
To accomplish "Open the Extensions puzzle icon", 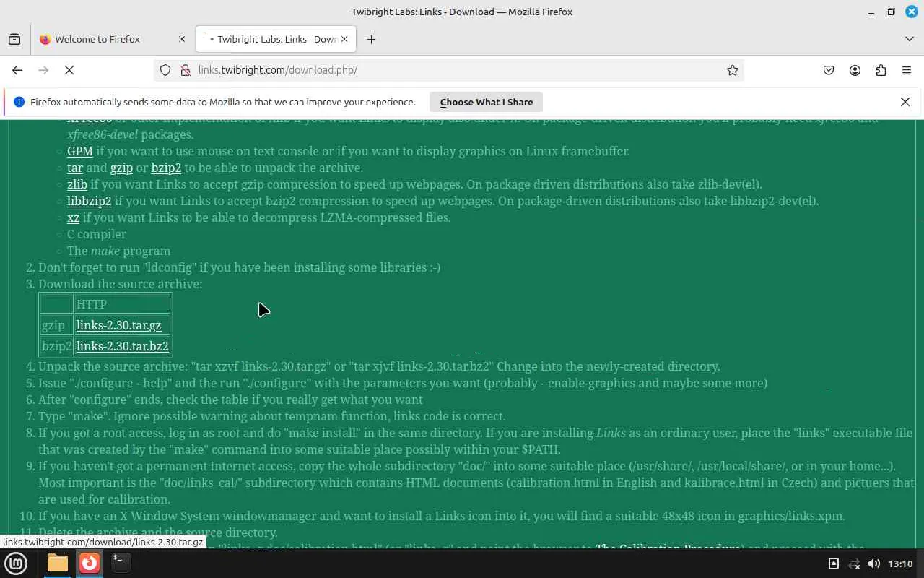I will point(881,70).
